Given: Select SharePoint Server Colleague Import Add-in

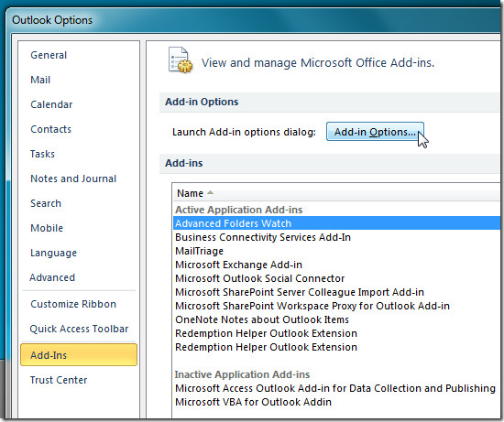Looking at the screenshot, I should [x=337, y=292].
